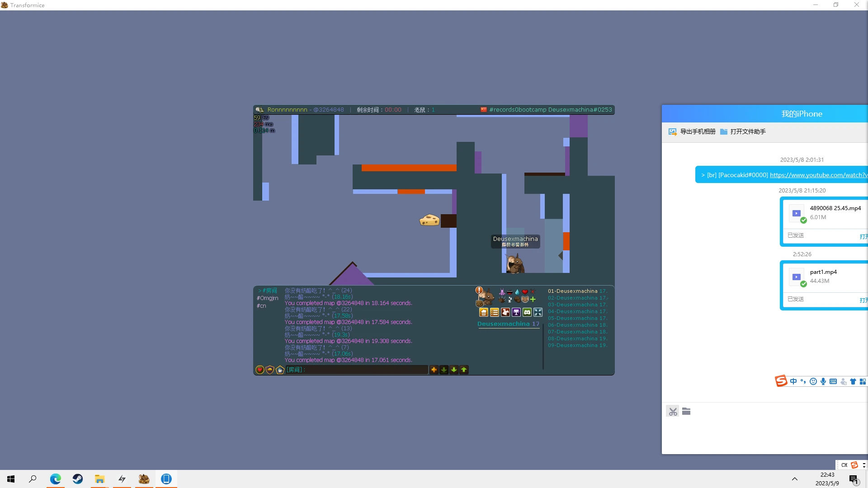Click the water drop cry emote
Image resolution: width=868 pixels, height=488 pixels.
point(517,292)
